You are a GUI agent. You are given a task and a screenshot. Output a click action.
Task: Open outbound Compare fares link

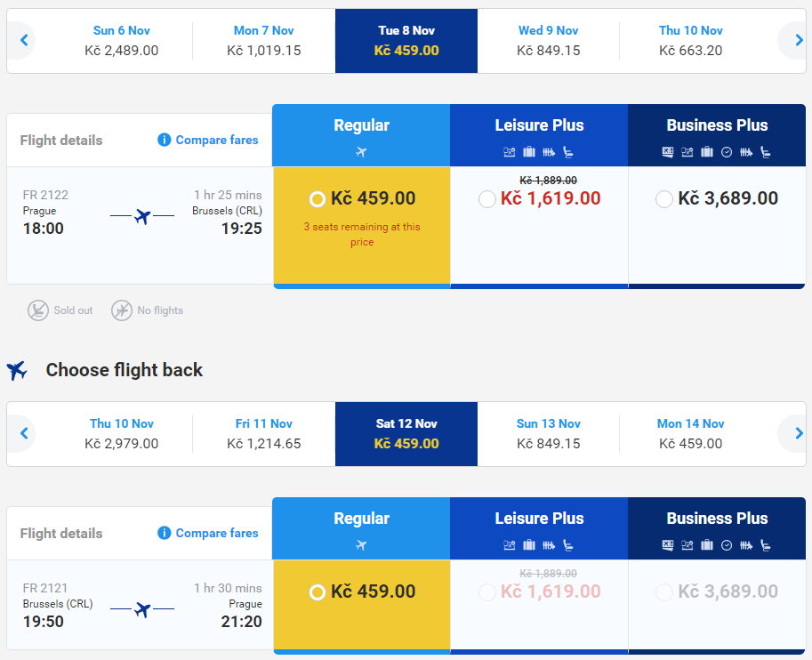[x=217, y=140]
